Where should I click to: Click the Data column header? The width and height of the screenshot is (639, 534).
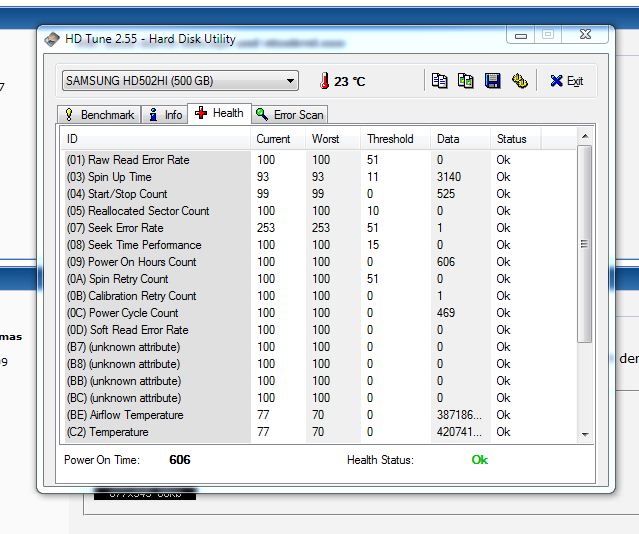point(461,139)
